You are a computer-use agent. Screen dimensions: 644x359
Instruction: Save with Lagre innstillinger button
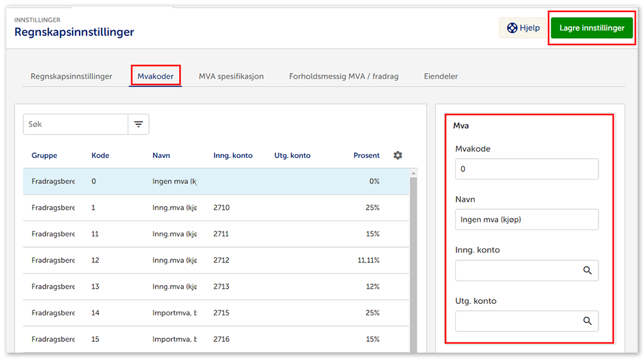pyautogui.click(x=592, y=28)
